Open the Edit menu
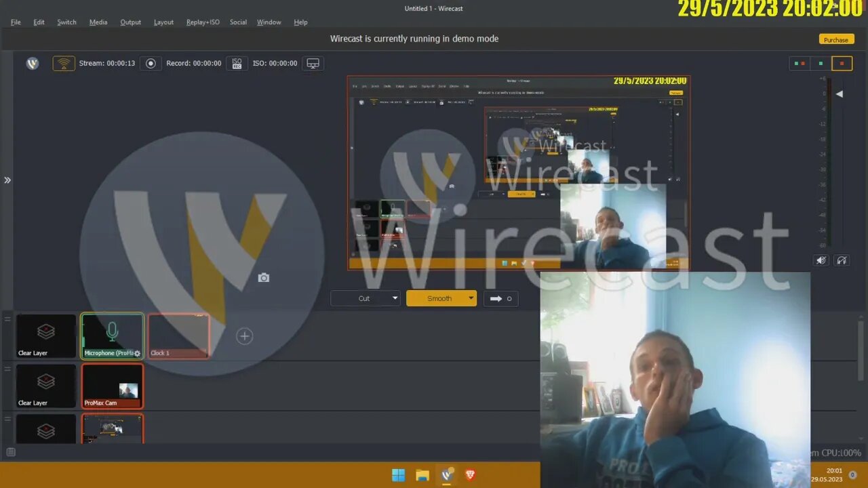This screenshot has width=868, height=488. tap(39, 22)
